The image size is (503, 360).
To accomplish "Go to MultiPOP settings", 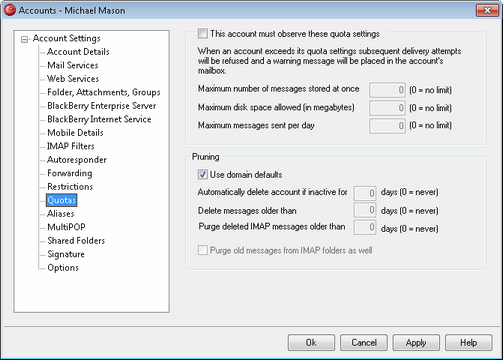I will point(66,227).
